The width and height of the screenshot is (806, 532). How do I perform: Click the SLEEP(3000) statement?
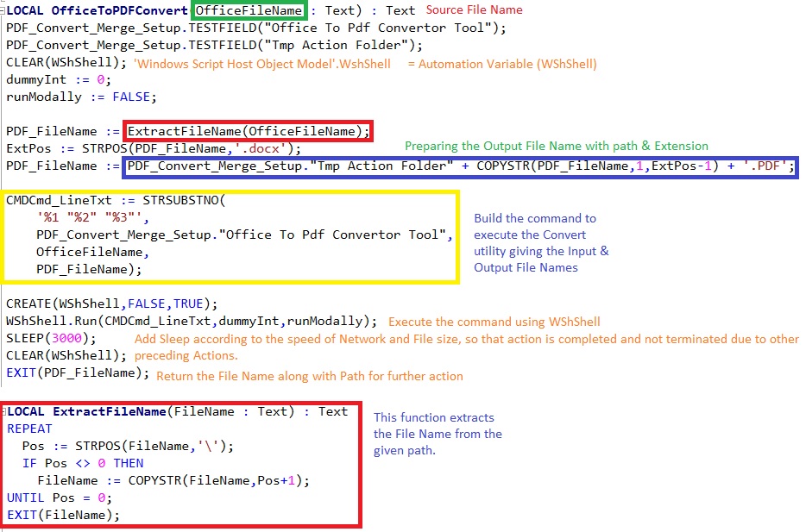47,338
